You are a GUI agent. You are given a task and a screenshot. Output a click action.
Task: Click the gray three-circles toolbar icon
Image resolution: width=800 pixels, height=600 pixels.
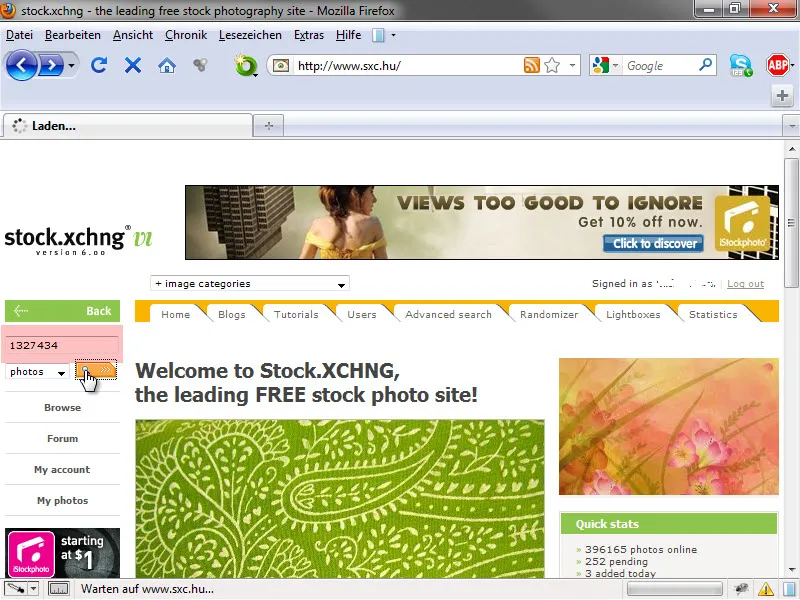click(201, 65)
